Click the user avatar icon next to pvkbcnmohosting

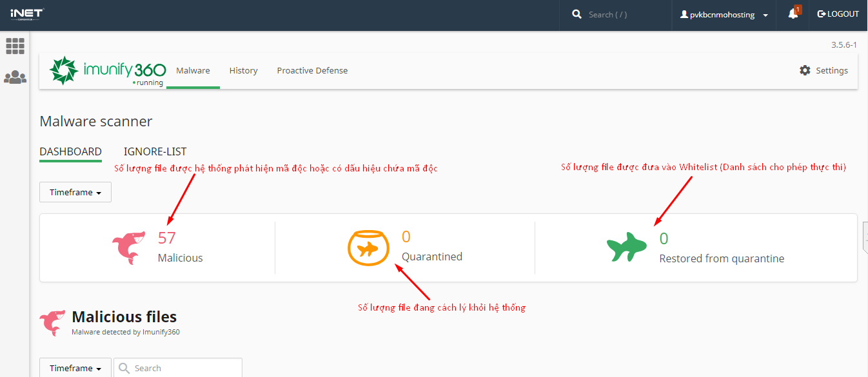pos(684,14)
